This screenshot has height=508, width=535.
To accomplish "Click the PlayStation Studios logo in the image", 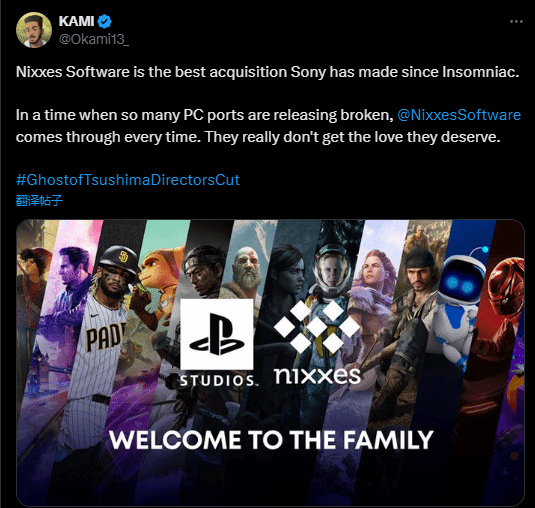I will coord(217,342).
